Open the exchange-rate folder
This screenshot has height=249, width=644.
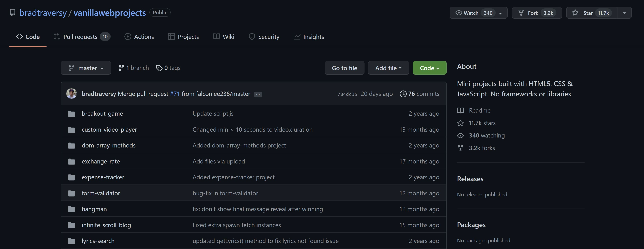(101, 161)
